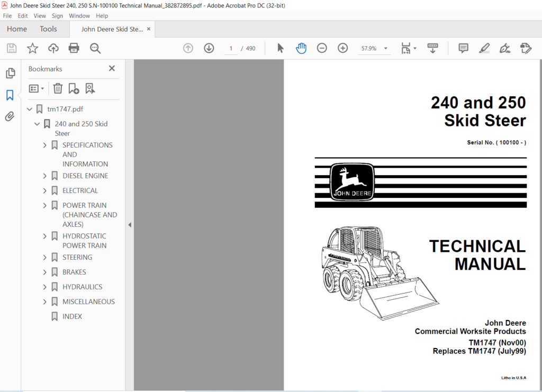Upload file to cloud storage
The width and height of the screenshot is (542, 392).
coord(53,48)
